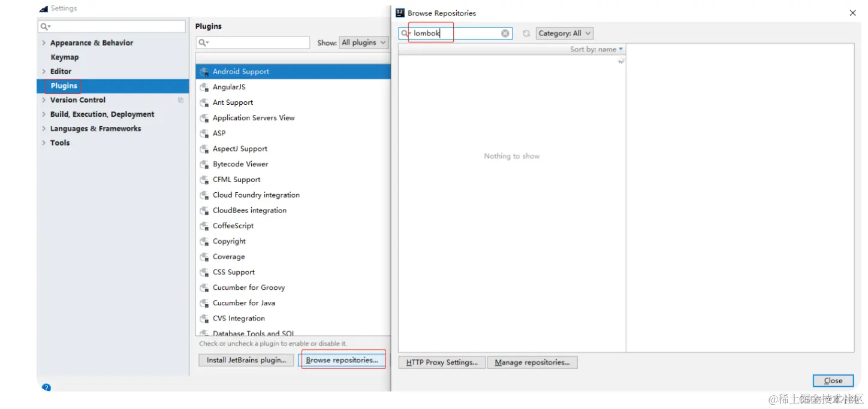Viewport: 868px width, 409px height.
Task: Click the lombok search field in Browse Repositories
Action: [456, 34]
